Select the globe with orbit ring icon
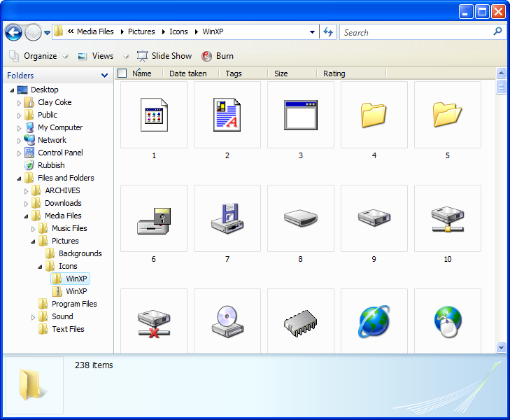This screenshot has width=510, height=420. tap(374, 322)
